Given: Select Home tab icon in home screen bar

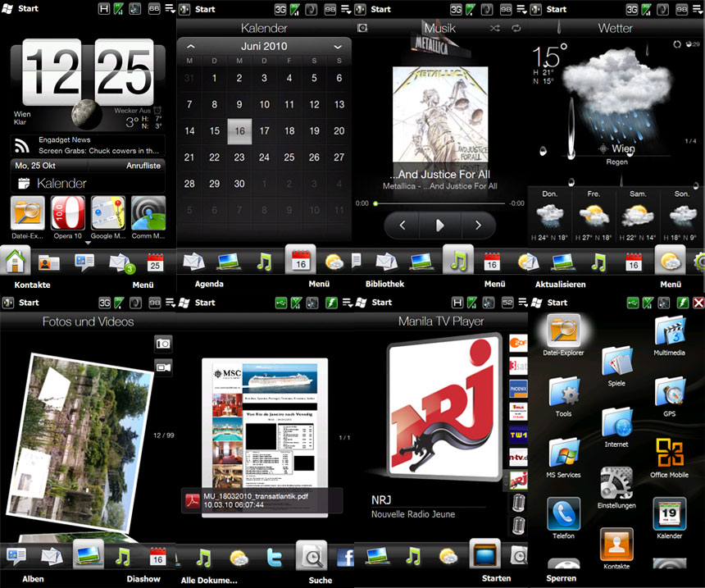Looking at the screenshot, I should click(x=16, y=262).
